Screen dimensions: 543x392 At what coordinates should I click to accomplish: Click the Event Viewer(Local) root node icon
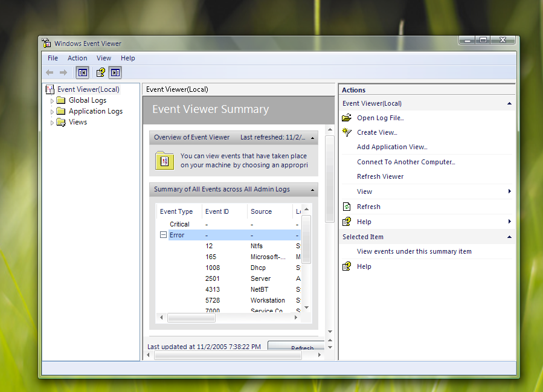coord(50,89)
